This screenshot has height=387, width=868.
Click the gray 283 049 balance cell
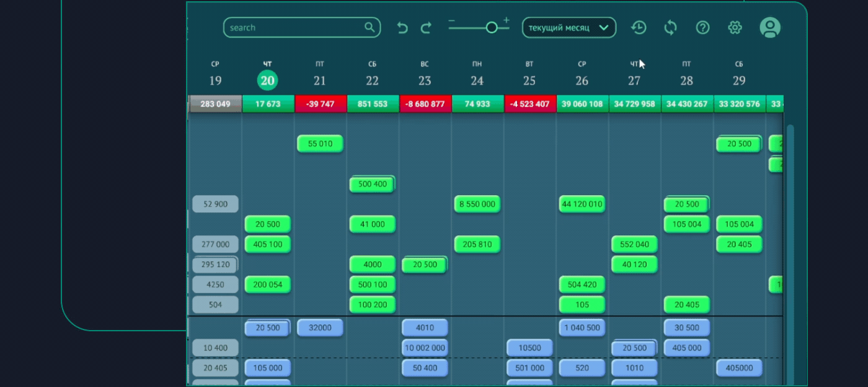coord(215,104)
